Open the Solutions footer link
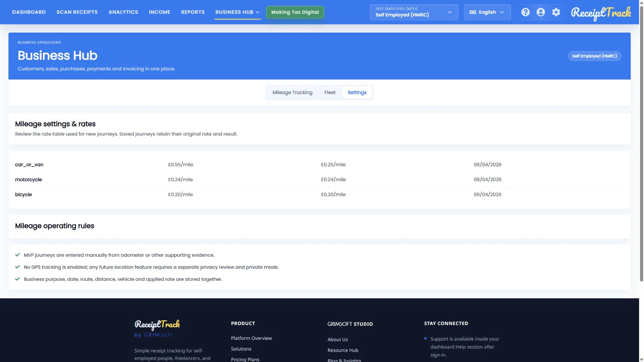644x362 pixels. click(x=241, y=349)
